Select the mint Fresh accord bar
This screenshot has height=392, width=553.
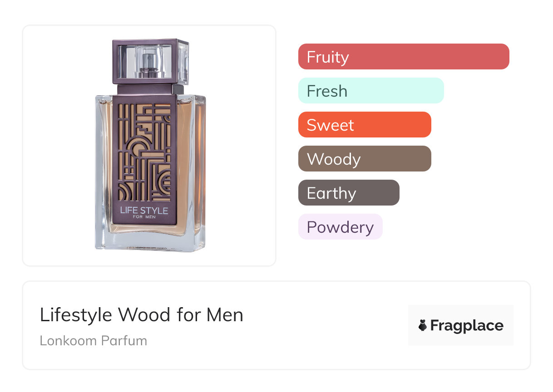[371, 91]
